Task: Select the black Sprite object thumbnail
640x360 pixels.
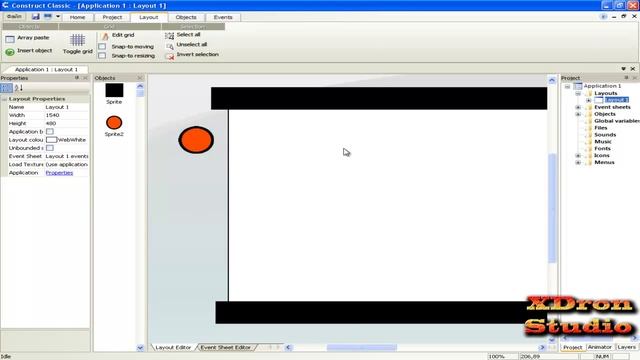Action: click(x=114, y=90)
